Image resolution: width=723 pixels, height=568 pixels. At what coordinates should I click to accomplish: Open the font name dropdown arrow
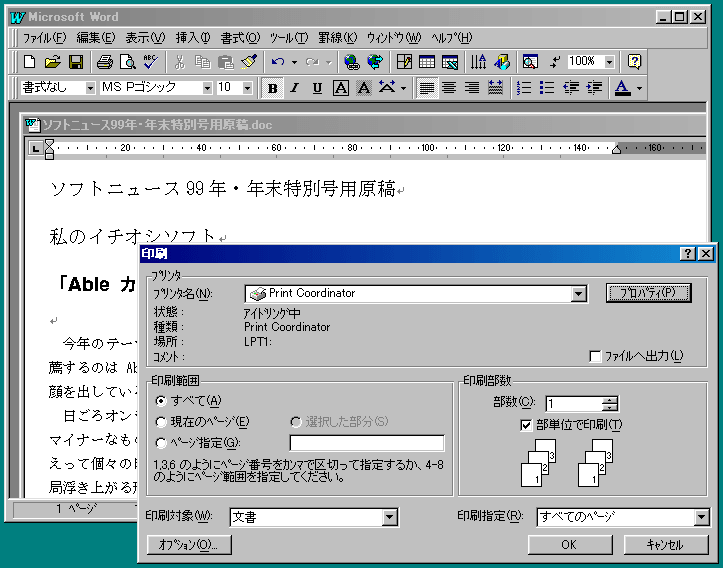(x=207, y=88)
